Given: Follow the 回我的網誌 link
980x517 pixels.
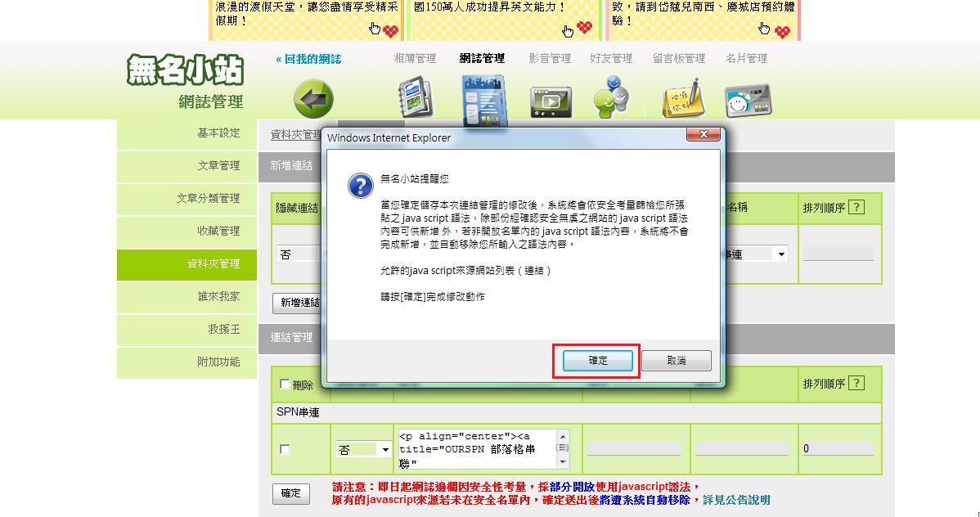Looking at the screenshot, I should [x=308, y=60].
